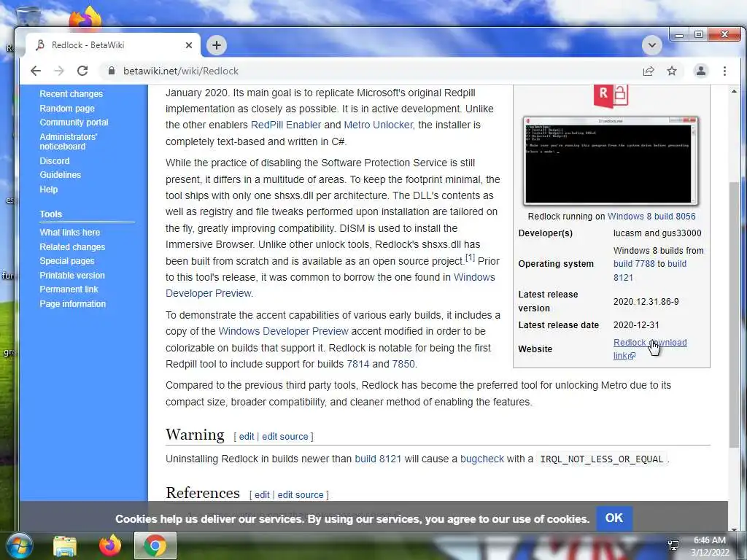Open File Explorer from the taskbar
This screenshot has width=747, height=560.
point(65,546)
